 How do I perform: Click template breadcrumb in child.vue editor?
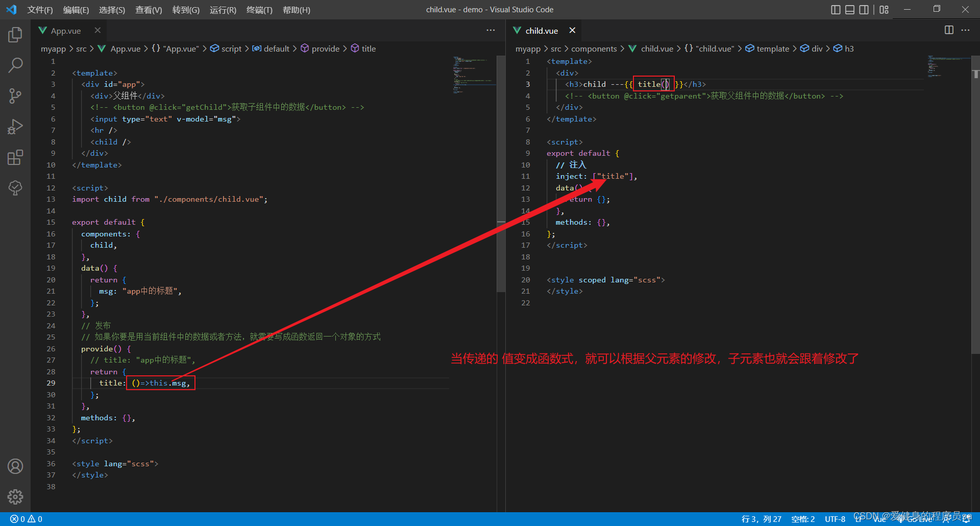(767, 49)
